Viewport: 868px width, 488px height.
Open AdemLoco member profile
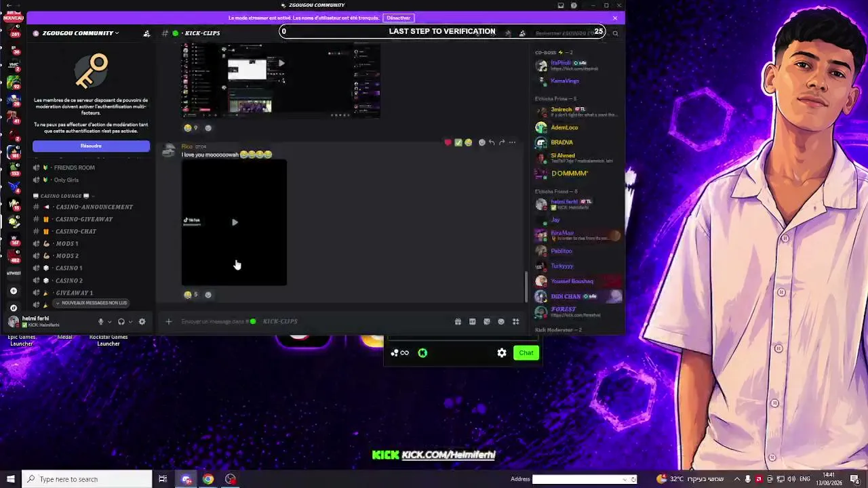pyautogui.click(x=576, y=127)
